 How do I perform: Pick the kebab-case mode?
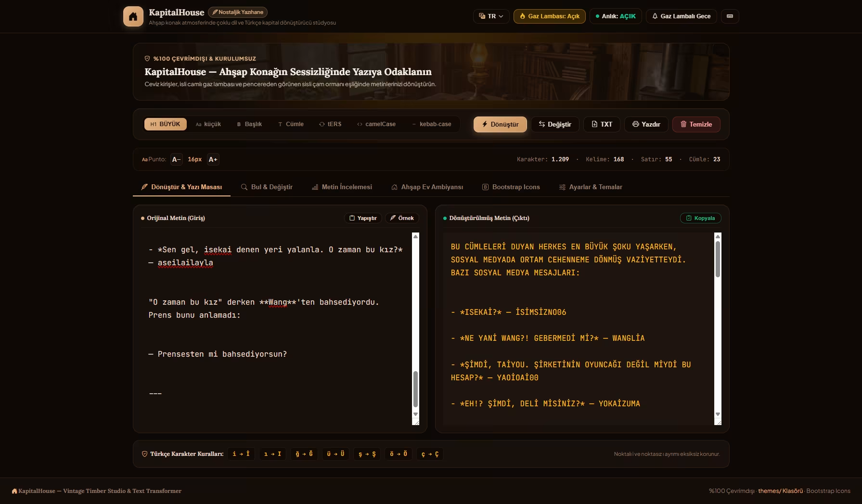point(431,124)
